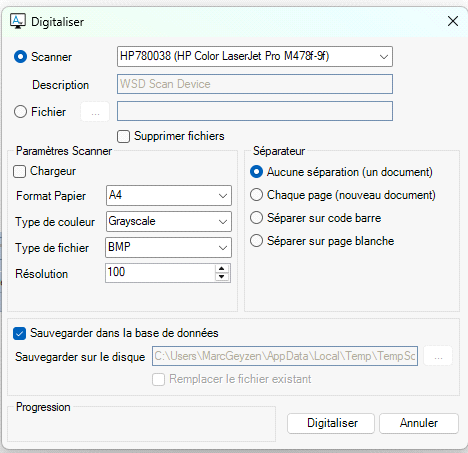The width and height of the screenshot is (468, 453).
Task: Decrease resolution with the down arrow
Action: 222,277
